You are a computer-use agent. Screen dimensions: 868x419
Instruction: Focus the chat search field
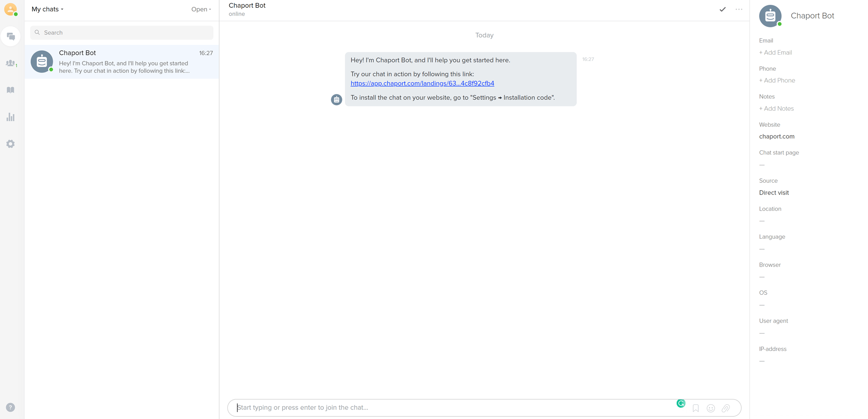pos(122,33)
